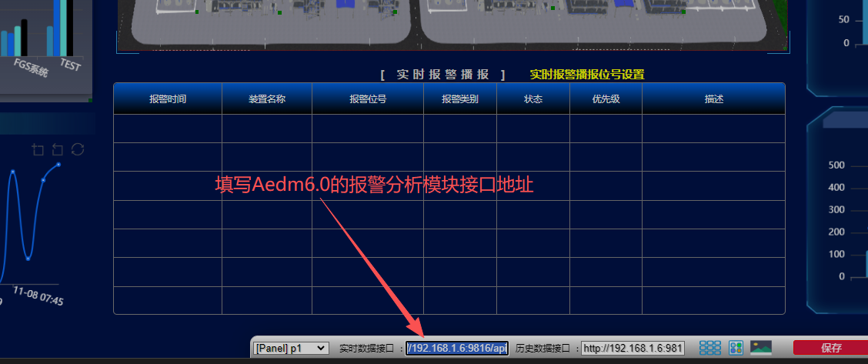Click the 报警类别 column header
This screenshot has width=868, height=364.
460,99
